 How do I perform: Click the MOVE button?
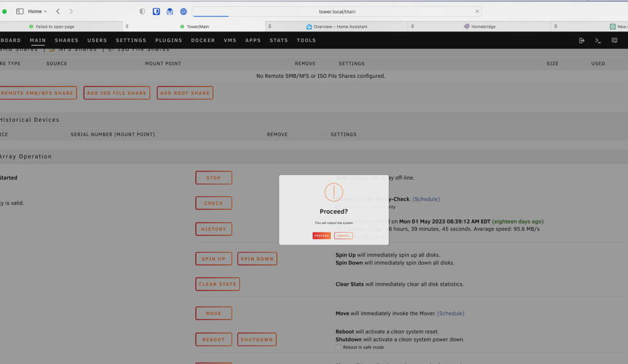point(214,313)
